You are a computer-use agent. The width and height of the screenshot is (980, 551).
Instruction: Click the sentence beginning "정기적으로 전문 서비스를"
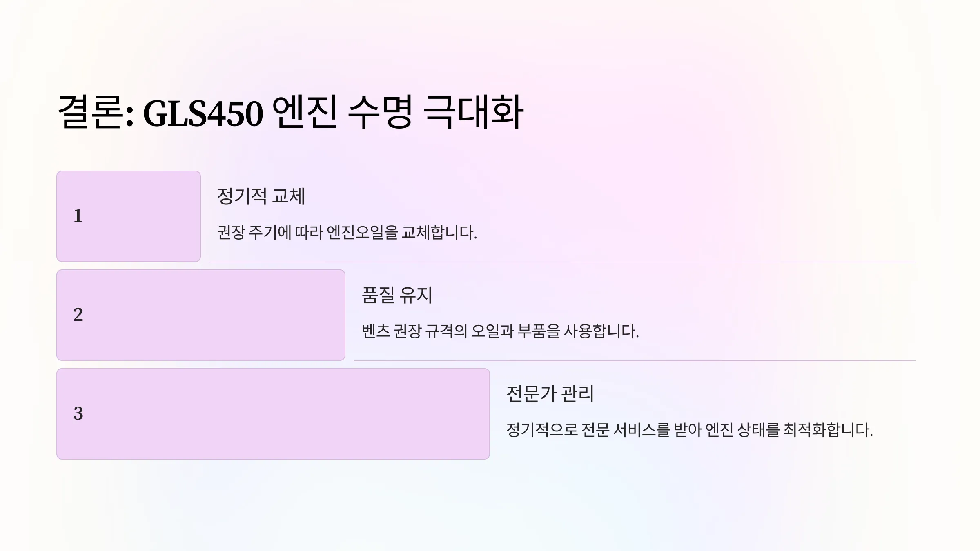(690, 430)
